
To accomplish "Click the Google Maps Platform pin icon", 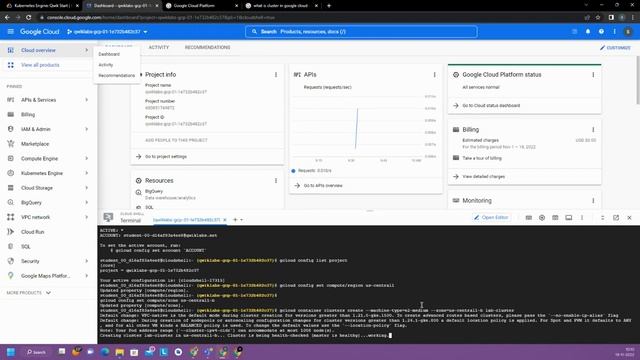I will tap(11, 276).
